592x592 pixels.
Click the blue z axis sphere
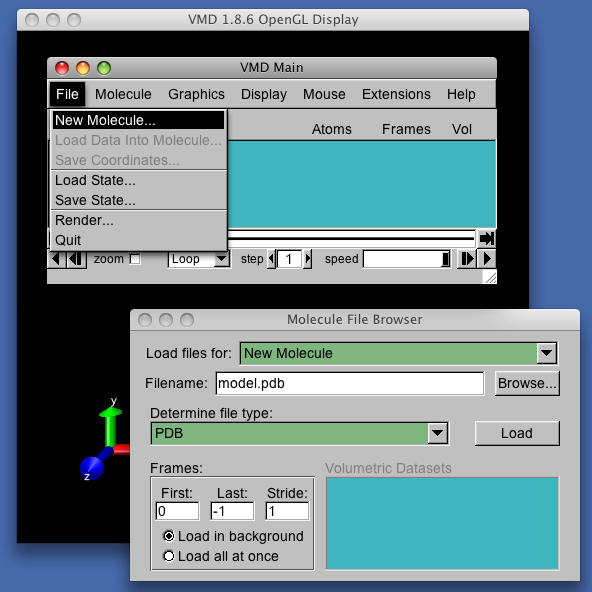91,468
